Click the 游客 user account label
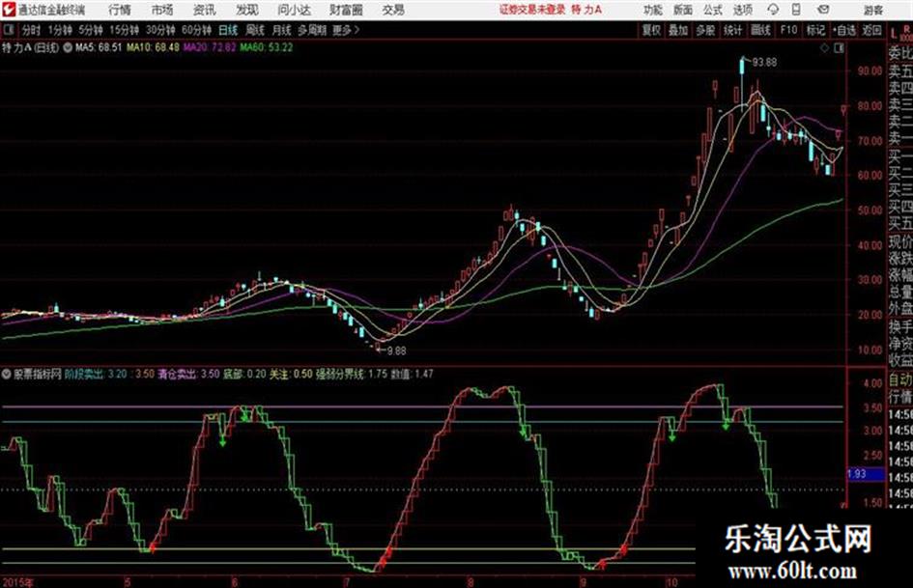The width and height of the screenshot is (913, 588). click(x=873, y=10)
